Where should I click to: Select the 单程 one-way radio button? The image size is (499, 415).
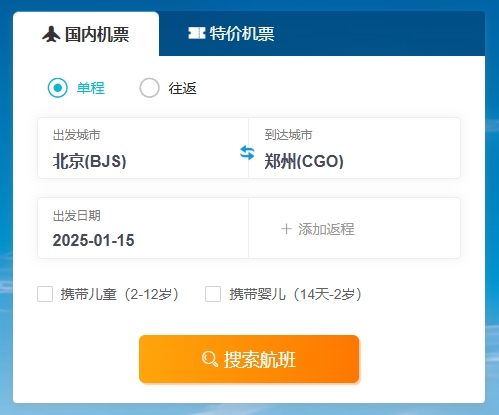58,88
